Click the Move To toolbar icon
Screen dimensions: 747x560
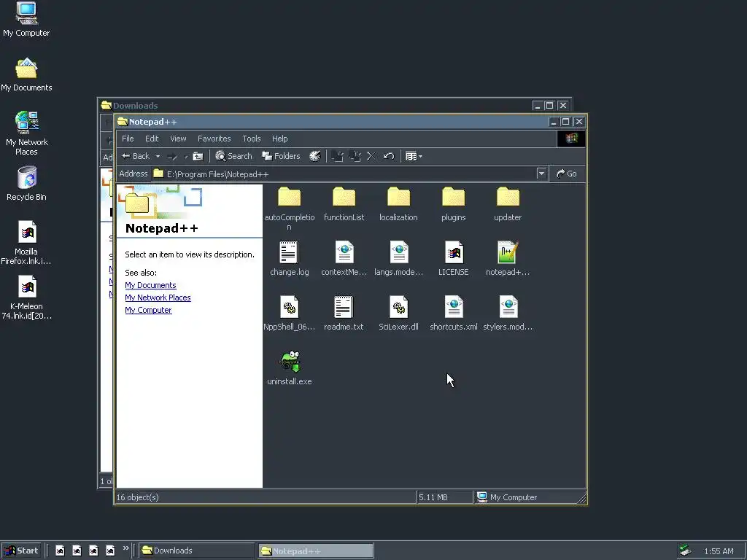tap(337, 156)
